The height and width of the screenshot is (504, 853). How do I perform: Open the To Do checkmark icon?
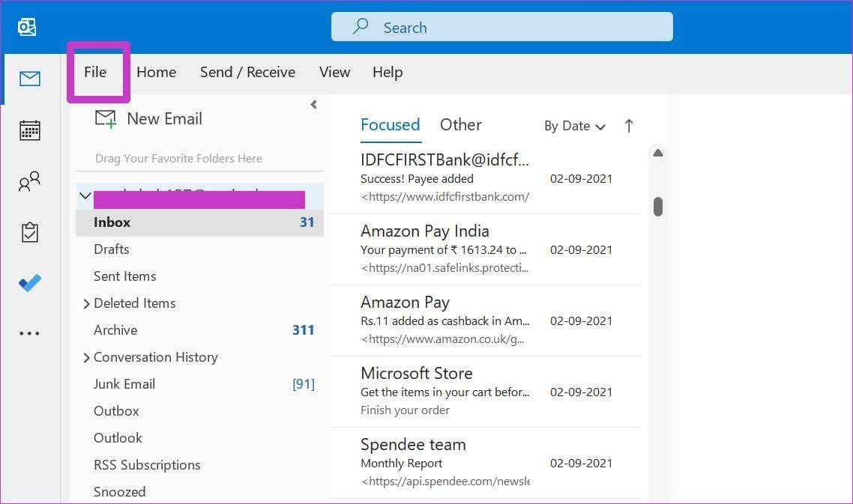point(29,283)
